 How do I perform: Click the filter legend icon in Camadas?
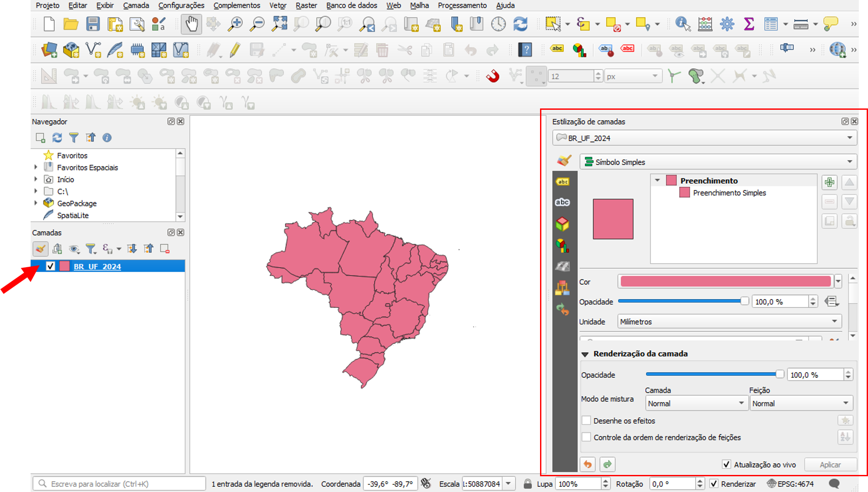(91, 249)
